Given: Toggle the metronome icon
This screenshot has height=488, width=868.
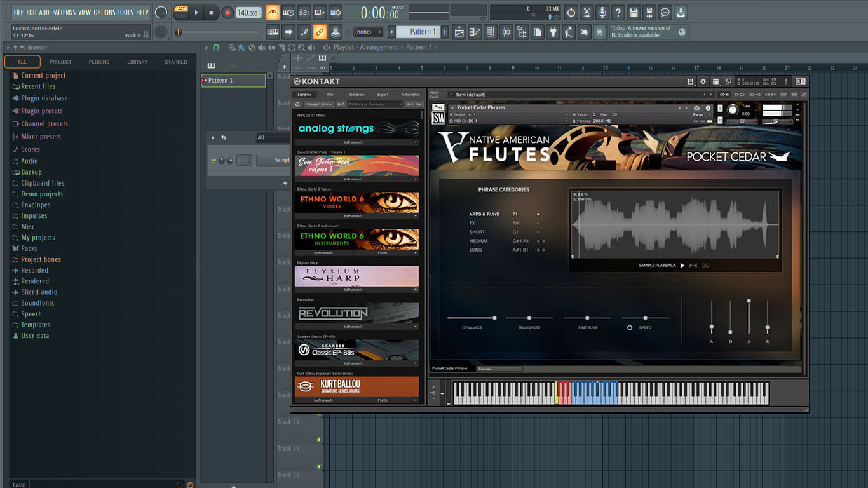Looking at the screenshot, I should [x=273, y=12].
